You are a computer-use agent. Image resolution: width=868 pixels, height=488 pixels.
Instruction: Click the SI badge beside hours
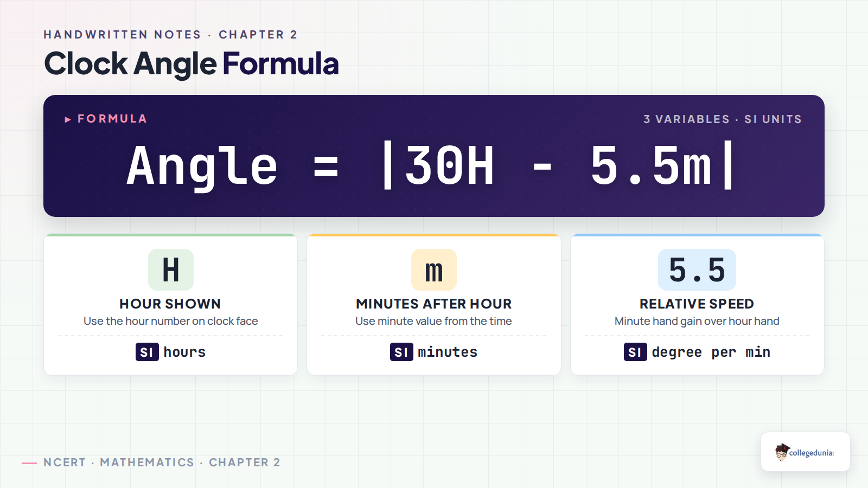tap(147, 352)
